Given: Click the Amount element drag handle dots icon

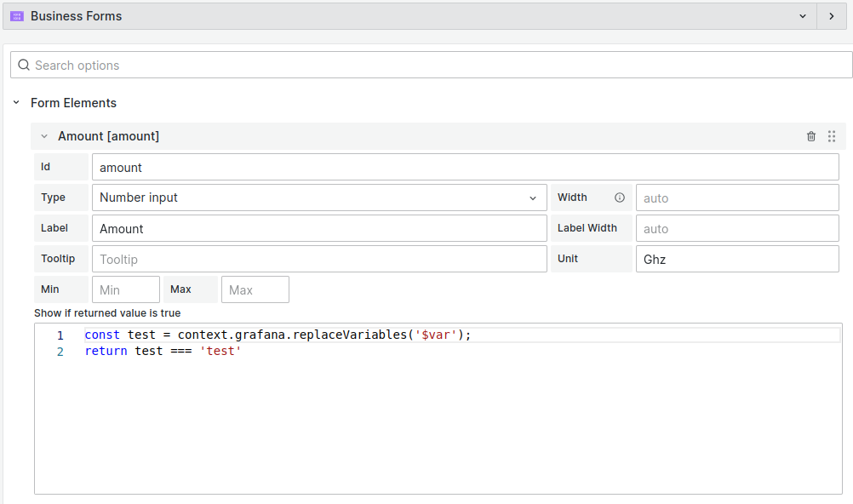Looking at the screenshot, I should point(832,136).
